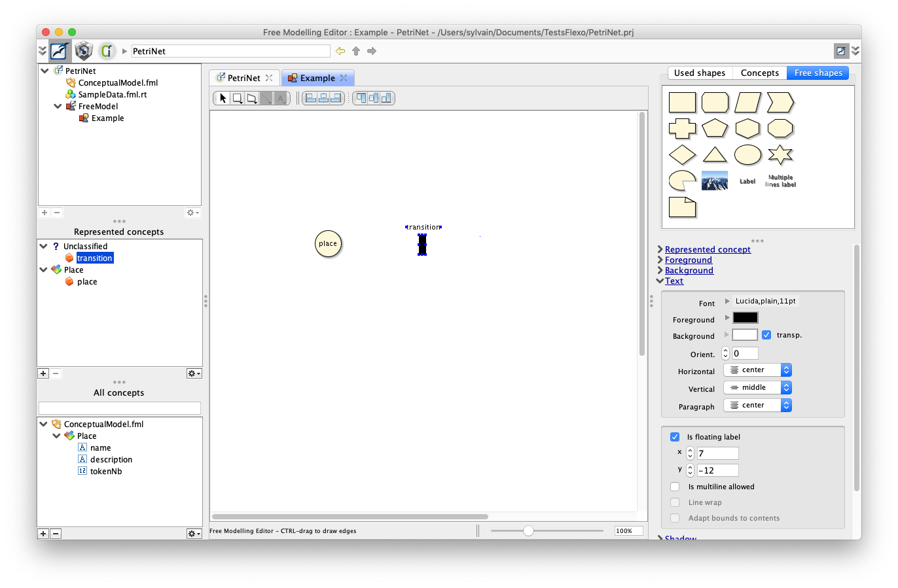Click the align left toolbar icon
Viewport: 898px width, 588px height.
point(311,98)
